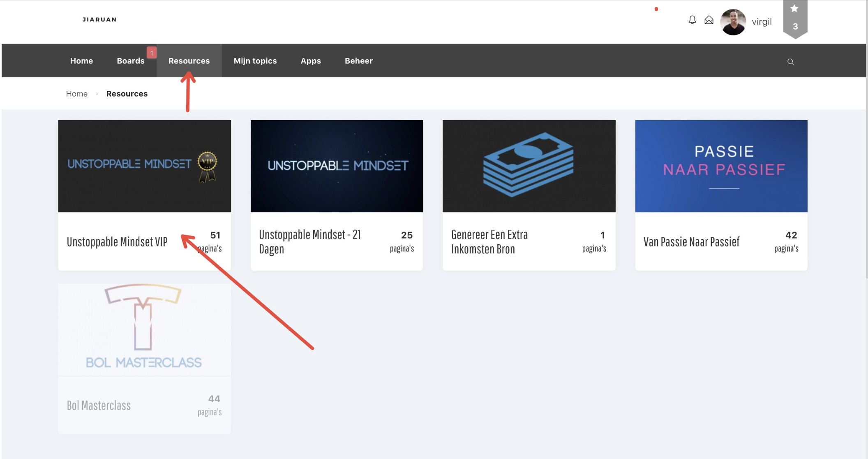Open Van Passie Naar Passief course
Viewport: 868px width, 459px height.
pyautogui.click(x=691, y=242)
